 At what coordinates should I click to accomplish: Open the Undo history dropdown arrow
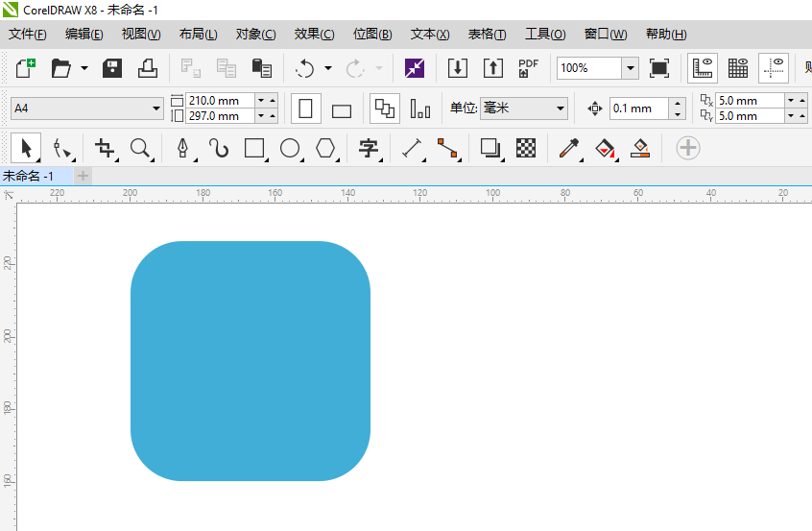tap(328, 68)
